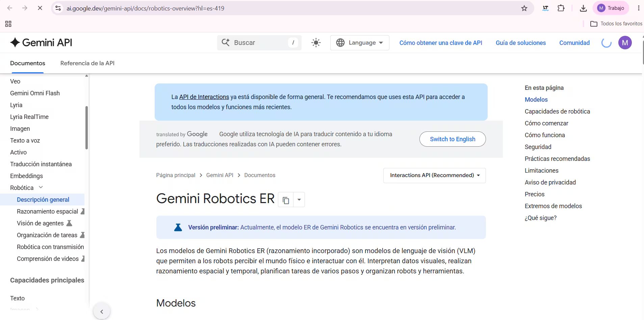Image resolution: width=644 pixels, height=320 pixels.
Task: Open the Comunidad link
Action: click(574, 43)
